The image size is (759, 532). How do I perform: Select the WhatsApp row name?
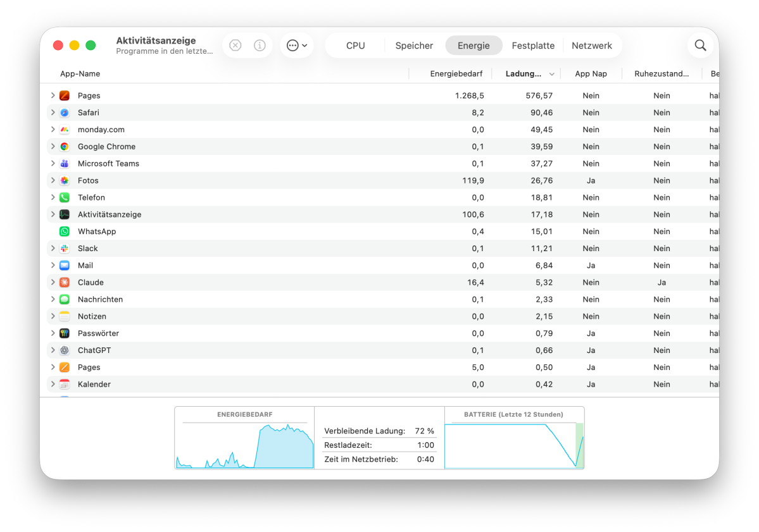coord(97,231)
